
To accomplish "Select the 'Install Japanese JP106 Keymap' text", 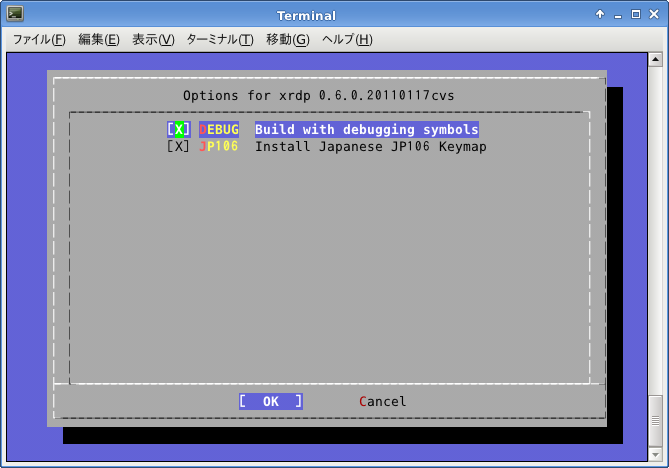I will (370, 146).
